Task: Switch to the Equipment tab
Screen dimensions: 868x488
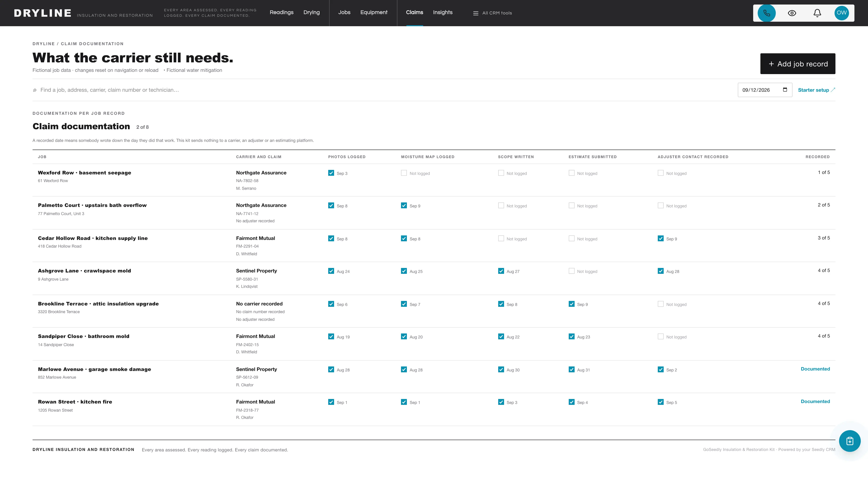Action: [x=374, y=12]
